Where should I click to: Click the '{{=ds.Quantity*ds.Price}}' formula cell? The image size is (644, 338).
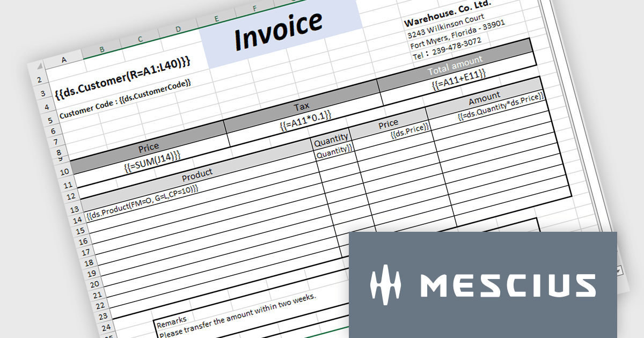[x=501, y=107]
